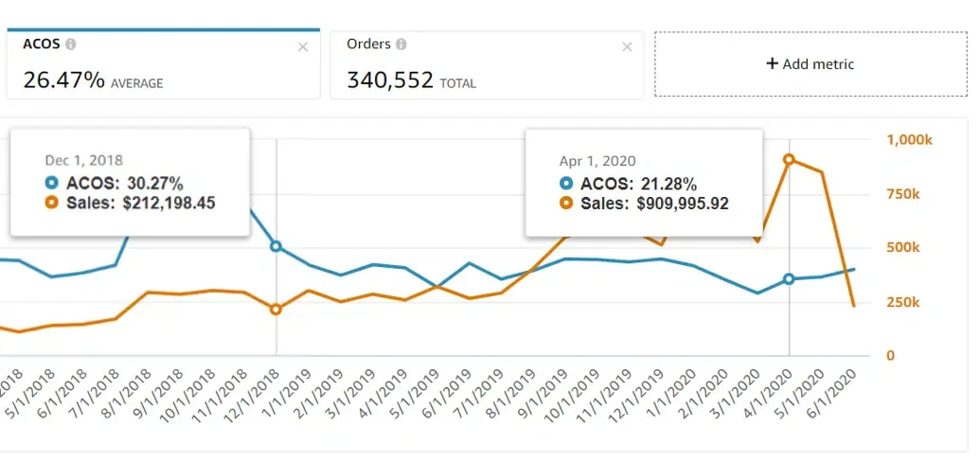980x463 pixels.
Task: Select the Orders metric tab
Action: [486, 64]
